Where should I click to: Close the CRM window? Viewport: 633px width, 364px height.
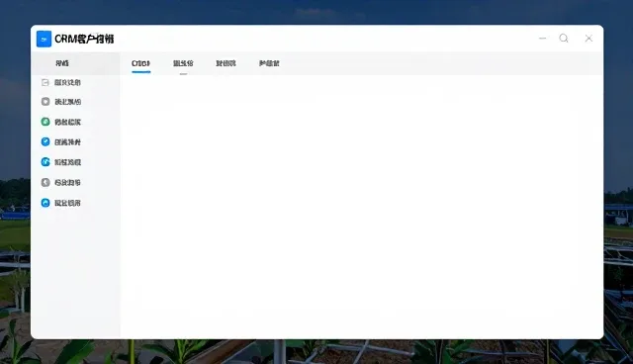(x=588, y=39)
